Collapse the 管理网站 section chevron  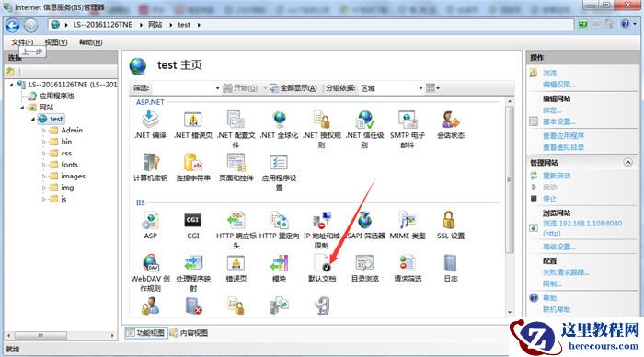628,162
